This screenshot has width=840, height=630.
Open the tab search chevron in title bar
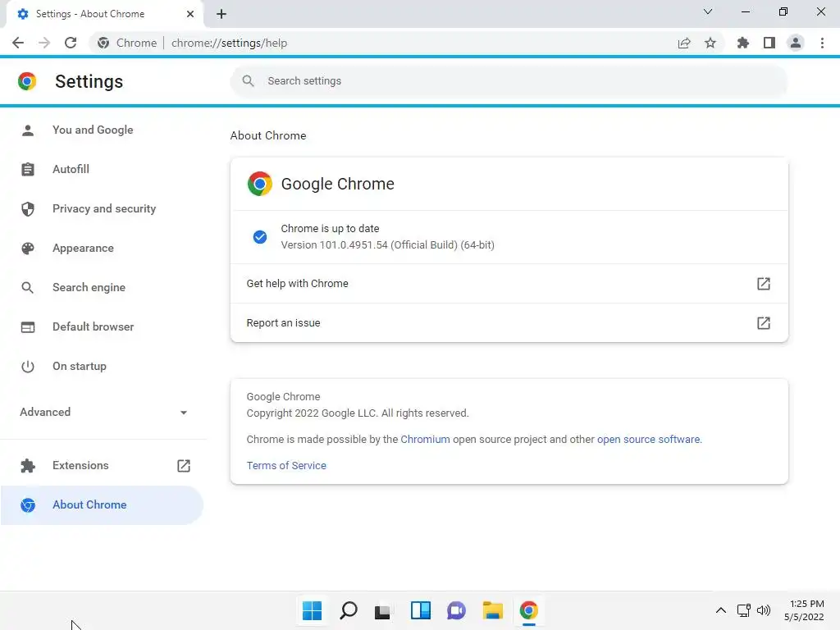tap(708, 11)
